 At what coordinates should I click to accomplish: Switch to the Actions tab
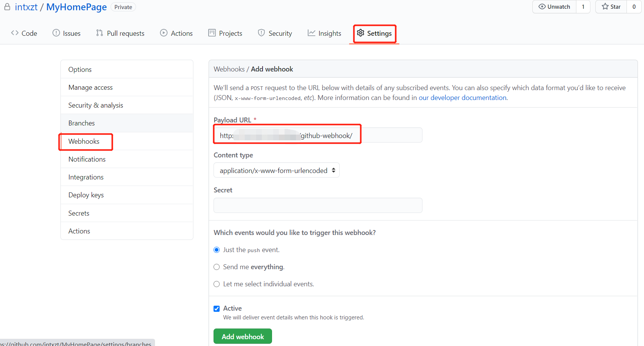coord(176,33)
